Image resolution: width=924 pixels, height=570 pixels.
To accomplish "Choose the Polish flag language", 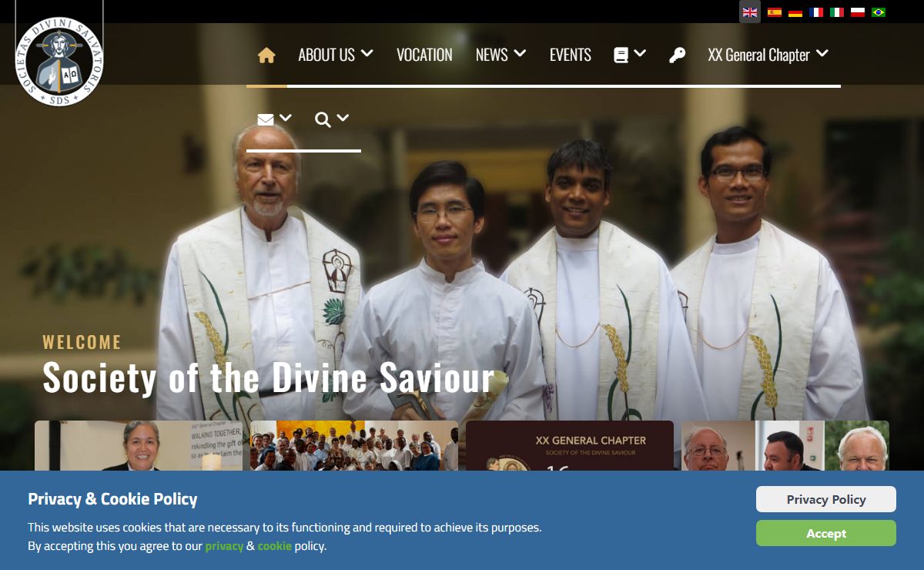I will pos(858,12).
